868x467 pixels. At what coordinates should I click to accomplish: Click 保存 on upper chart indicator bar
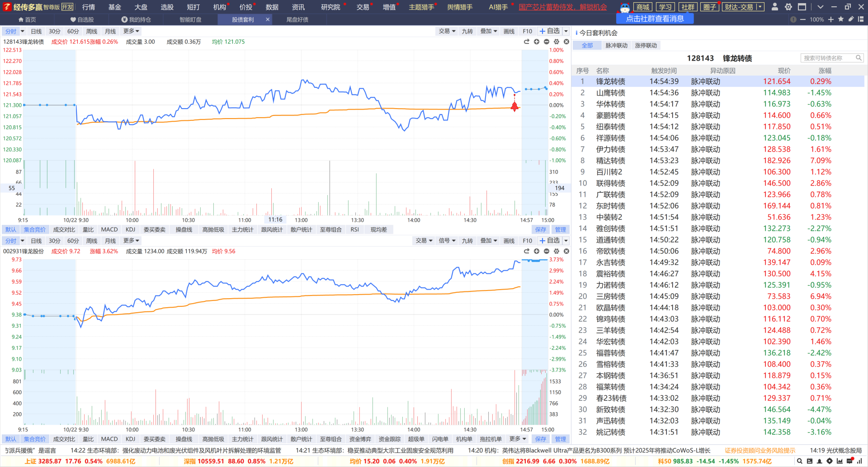point(541,229)
